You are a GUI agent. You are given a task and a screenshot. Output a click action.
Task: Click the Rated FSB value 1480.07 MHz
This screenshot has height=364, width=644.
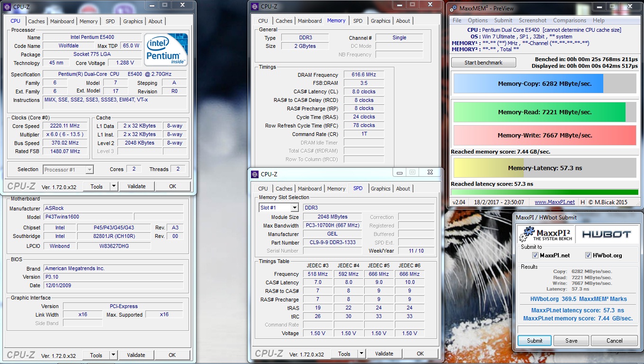pyautogui.click(x=64, y=151)
